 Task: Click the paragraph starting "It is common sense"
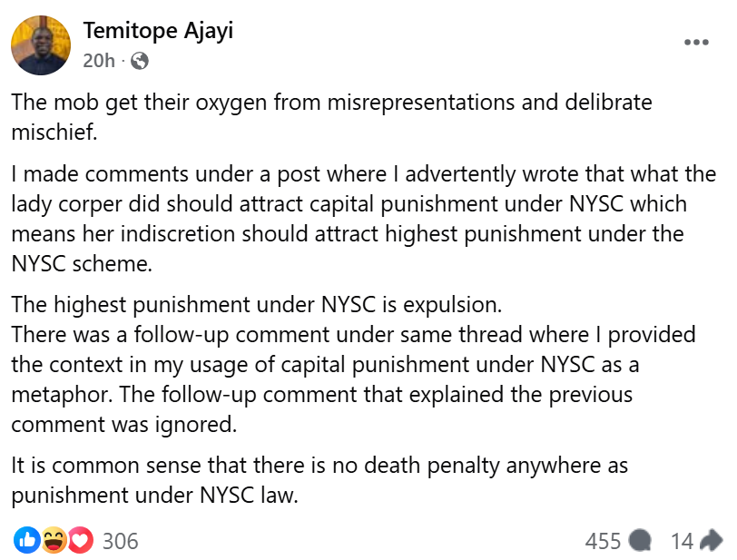(319, 481)
